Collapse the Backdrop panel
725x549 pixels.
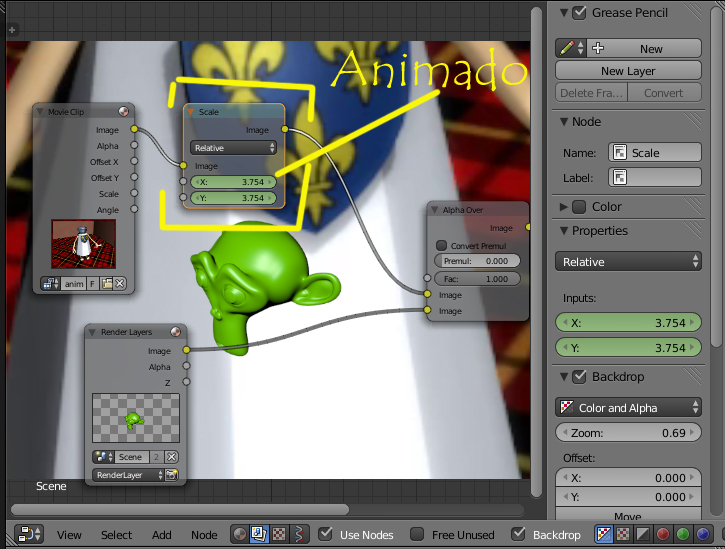point(564,376)
